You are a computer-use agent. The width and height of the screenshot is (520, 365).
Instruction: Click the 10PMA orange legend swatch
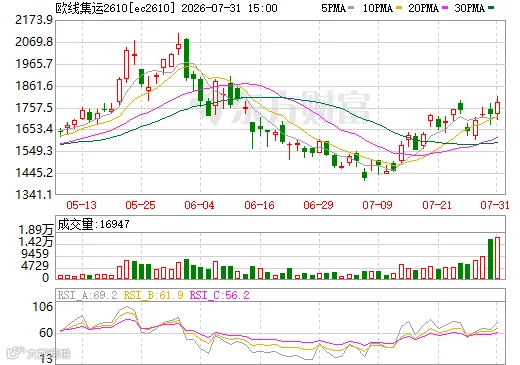(x=398, y=8)
